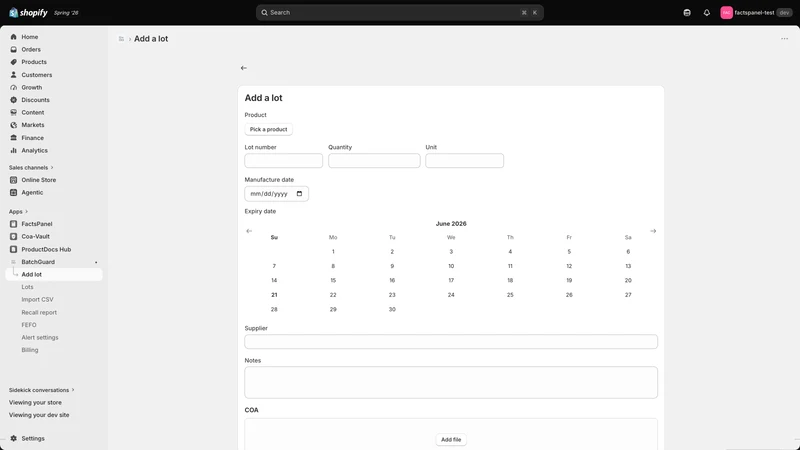
Task: Click the Online Store icon
Action: tap(14, 180)
